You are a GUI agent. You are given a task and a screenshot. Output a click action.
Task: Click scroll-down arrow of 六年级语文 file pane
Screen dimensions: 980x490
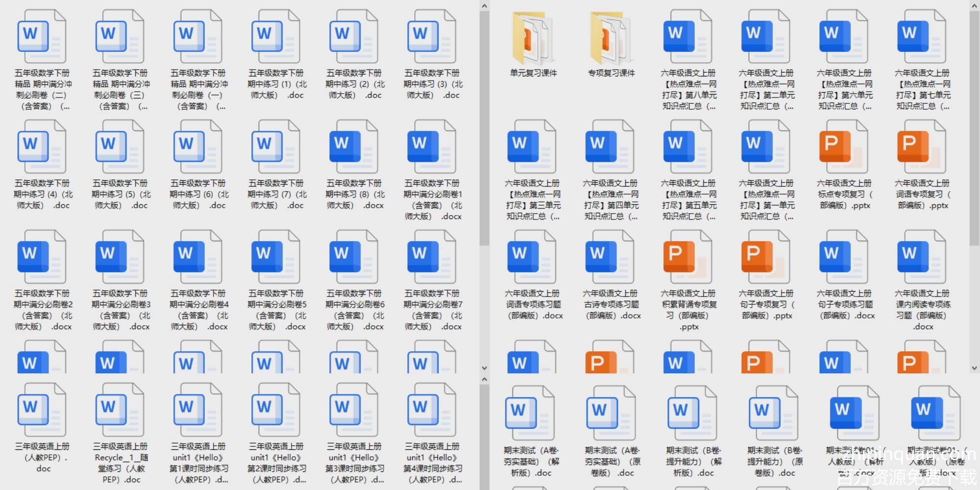pyautogui.click(x=974, y=368)
